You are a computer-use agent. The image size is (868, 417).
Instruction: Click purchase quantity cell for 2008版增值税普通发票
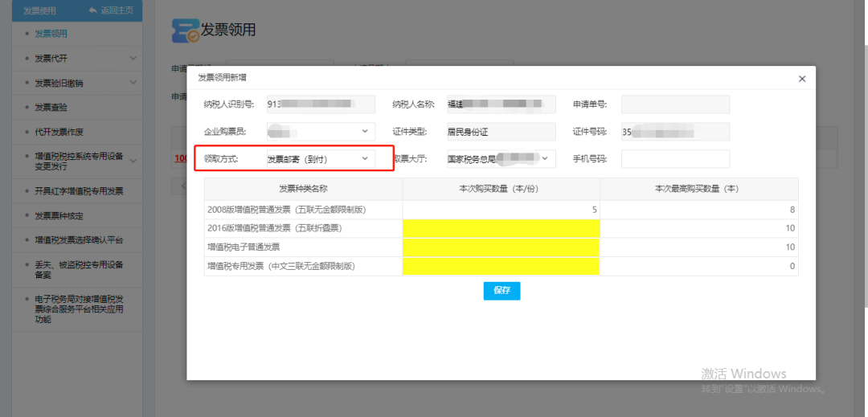point(501,210)
